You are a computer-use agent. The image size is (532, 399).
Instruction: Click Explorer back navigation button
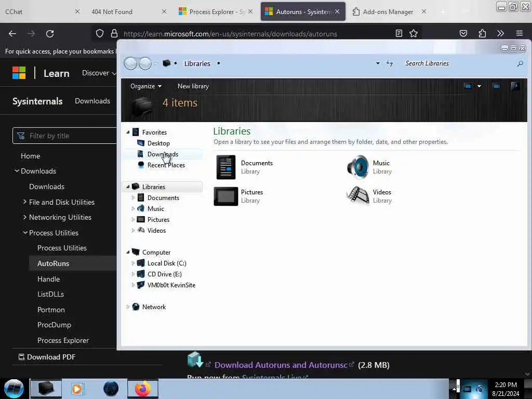pyautogui.click(x=130, y=63)
